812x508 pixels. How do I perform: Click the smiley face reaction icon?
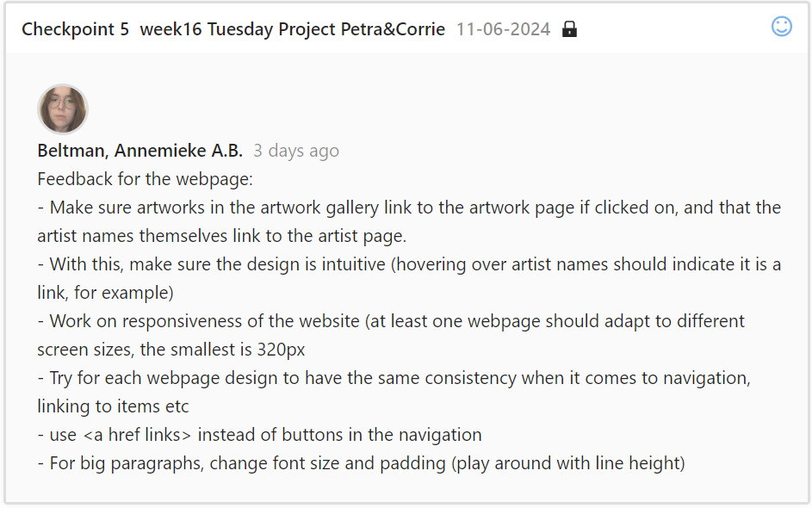[x=781, y=27]
